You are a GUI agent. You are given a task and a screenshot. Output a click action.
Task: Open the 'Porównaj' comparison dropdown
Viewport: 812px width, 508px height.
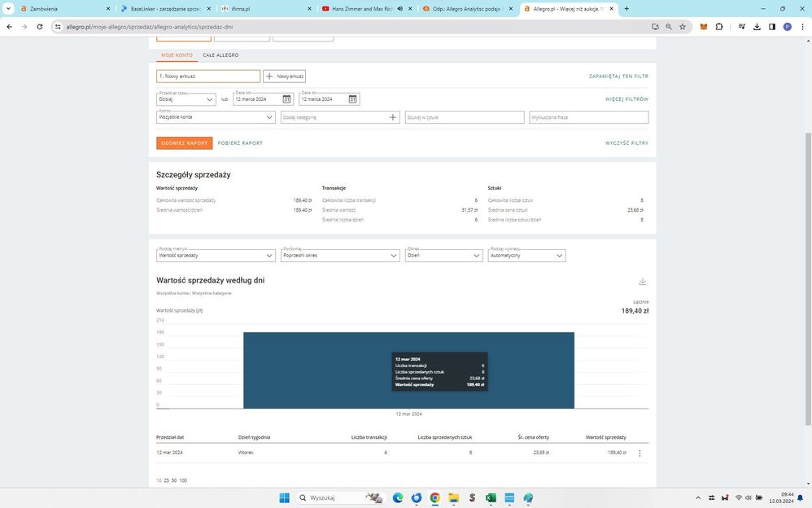pos(340,256)
